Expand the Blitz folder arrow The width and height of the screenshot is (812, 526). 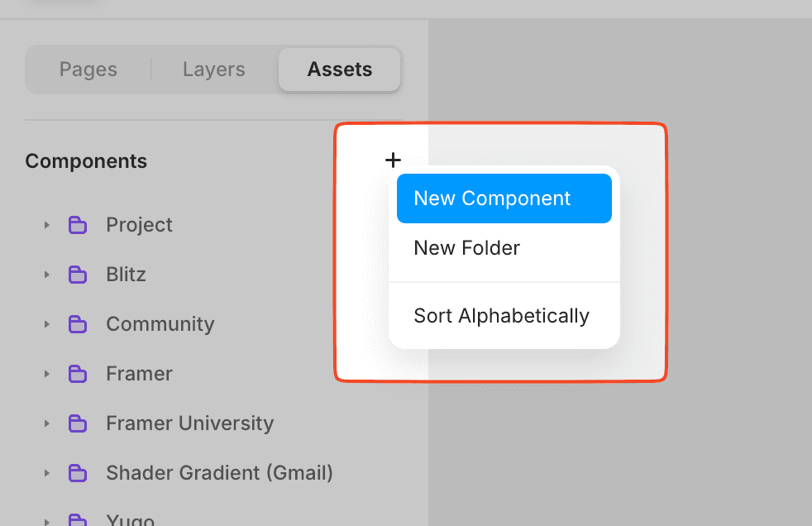pos(46,275)
